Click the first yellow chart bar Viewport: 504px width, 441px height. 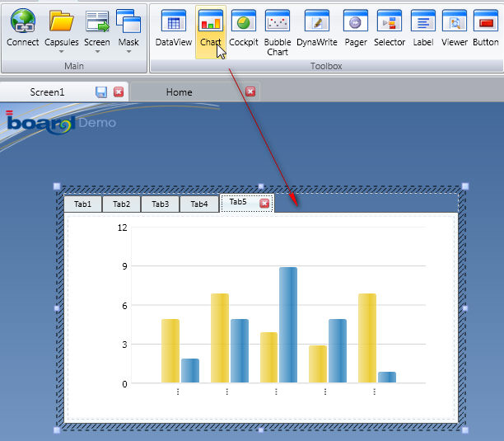click(x=170, y=351)
